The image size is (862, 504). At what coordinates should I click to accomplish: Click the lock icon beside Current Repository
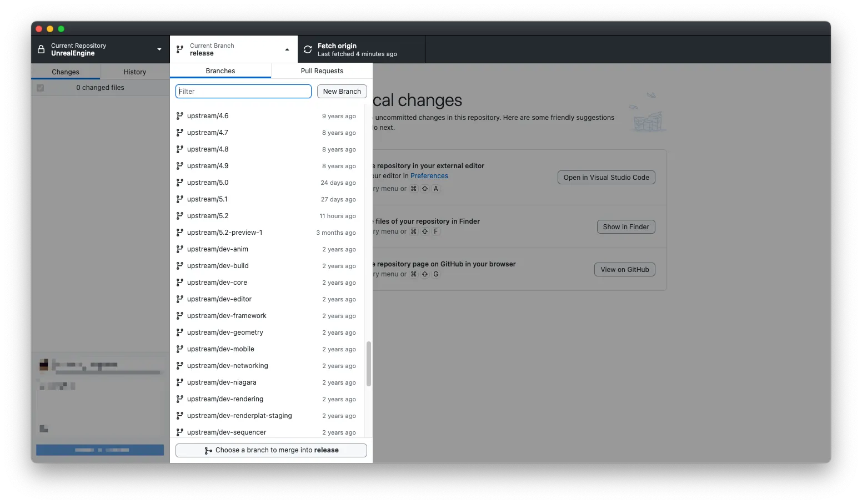(x=41, y=49)
